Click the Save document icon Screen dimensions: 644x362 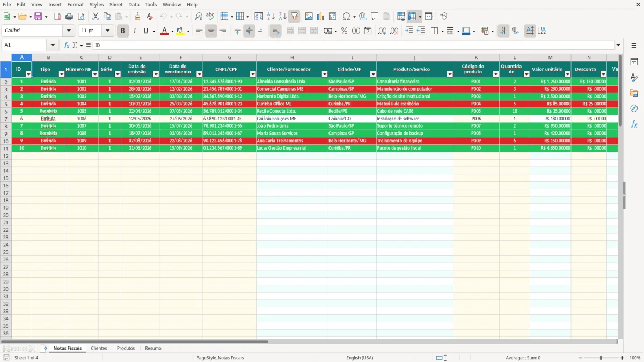pos(38,17)
